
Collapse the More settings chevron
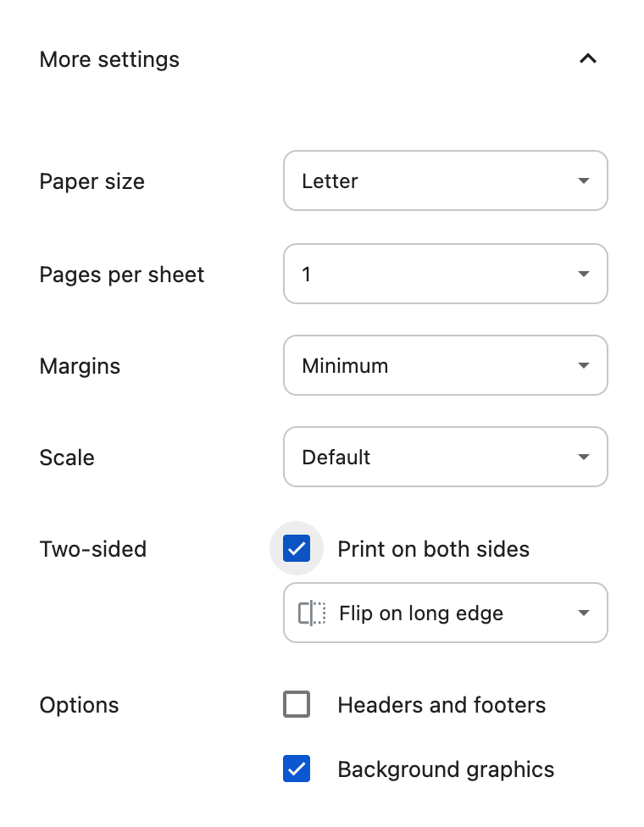[587, 59]
